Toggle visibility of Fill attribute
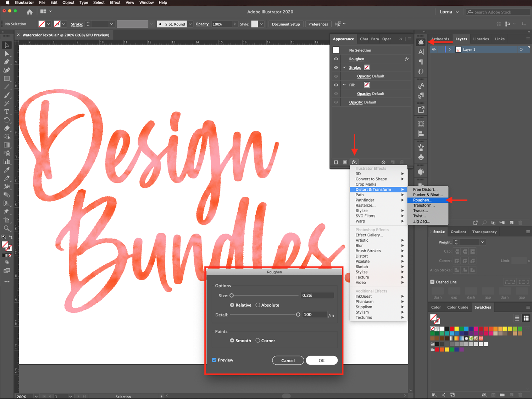The width and height of the screenshot is (532, 399). [x=336, y=85]
